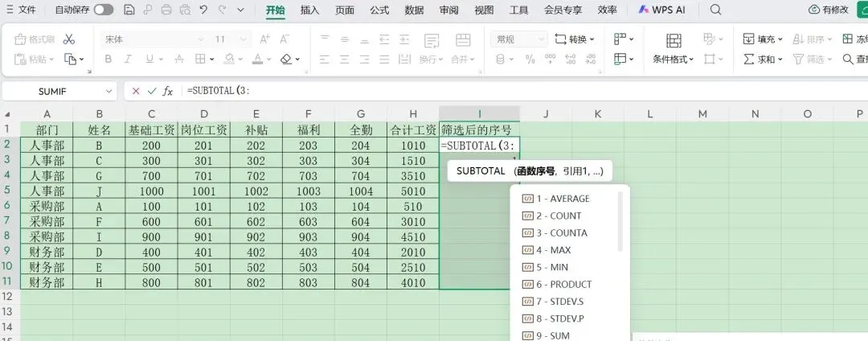Click the increase indent icon
The width and height of the screenshot is (868, 341).
pyautogui.click(x=404, y=39)
